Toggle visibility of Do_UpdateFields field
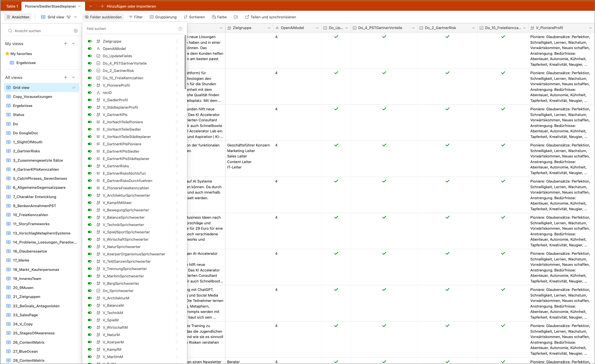The image size is (595, 364). tap(90, 56)
